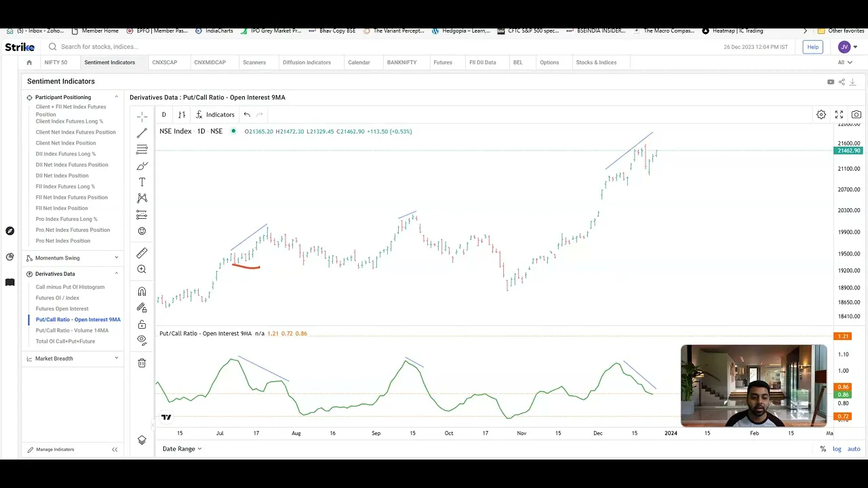Select the trend line drawing tool
The height and width of the screenshot is (488, 868).
(142, 133)
